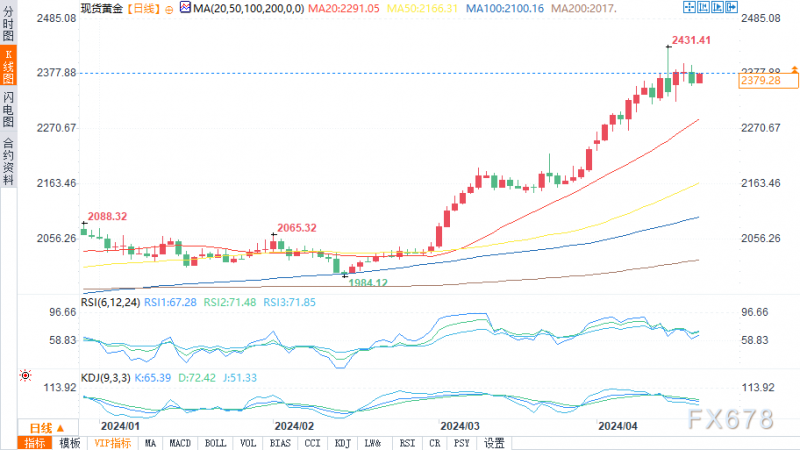Select the 指标 tab
Viewport: 800px width, 450px height.
point(35,443)
